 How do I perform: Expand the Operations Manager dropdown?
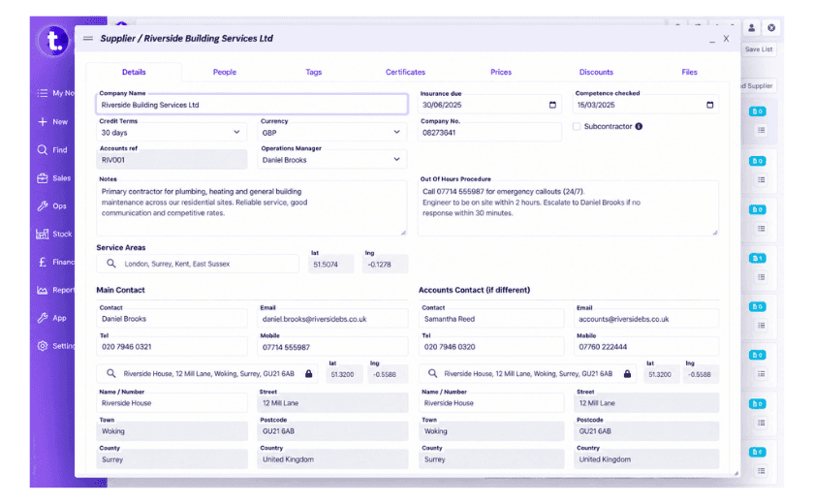click(332, 160)
